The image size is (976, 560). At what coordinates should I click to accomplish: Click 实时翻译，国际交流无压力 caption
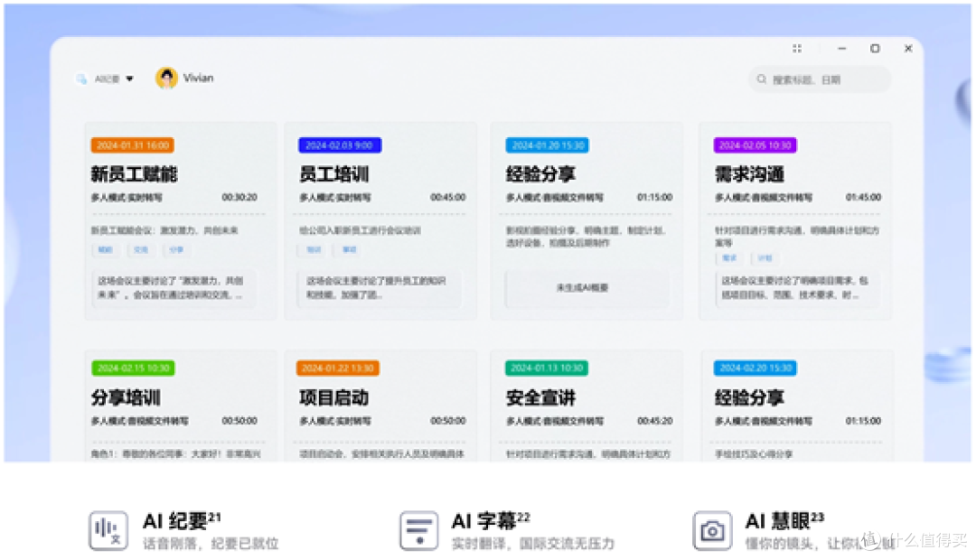coord(533,544)
